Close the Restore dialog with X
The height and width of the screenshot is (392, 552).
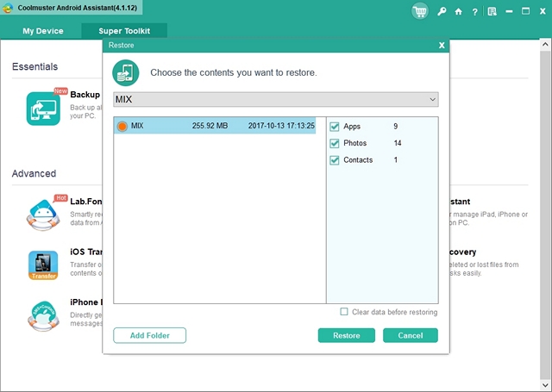442,45
